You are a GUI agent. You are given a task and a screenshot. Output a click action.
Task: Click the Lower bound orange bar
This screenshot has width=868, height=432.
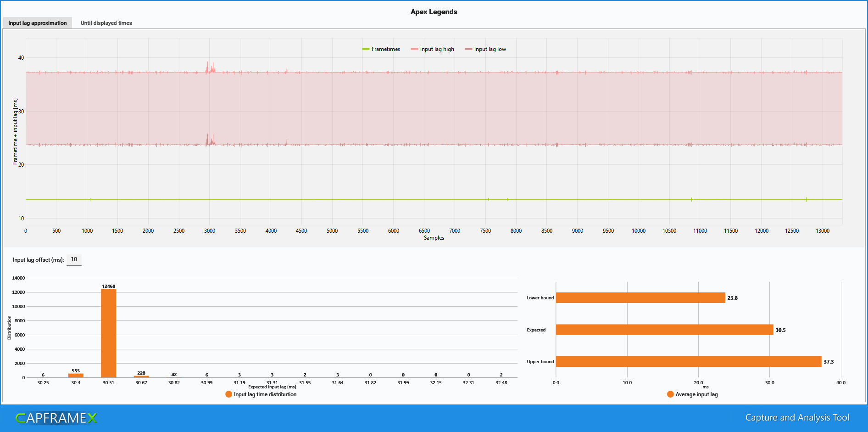pos(640,298)
